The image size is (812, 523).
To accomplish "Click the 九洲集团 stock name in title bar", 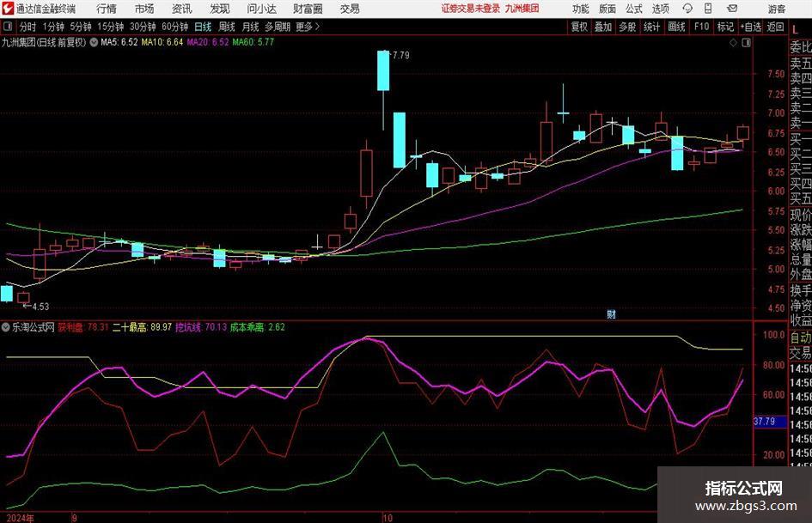I will coord(522,9).
